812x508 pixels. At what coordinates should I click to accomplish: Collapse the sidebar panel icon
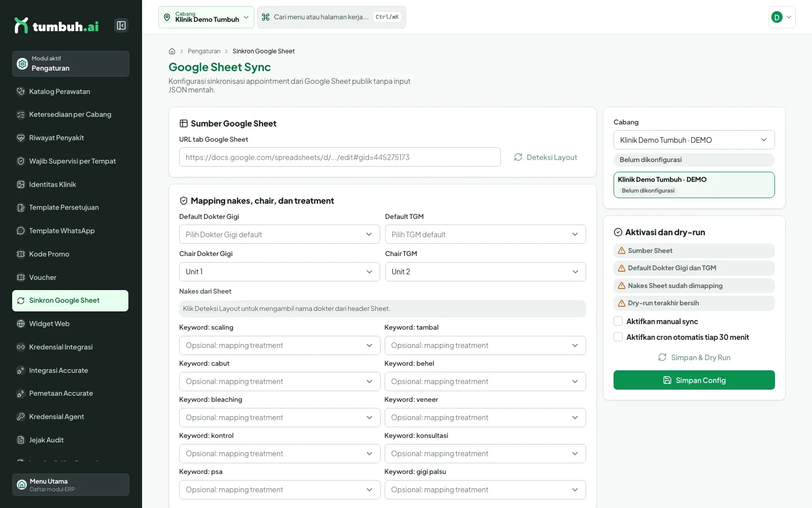click(121, 25)
